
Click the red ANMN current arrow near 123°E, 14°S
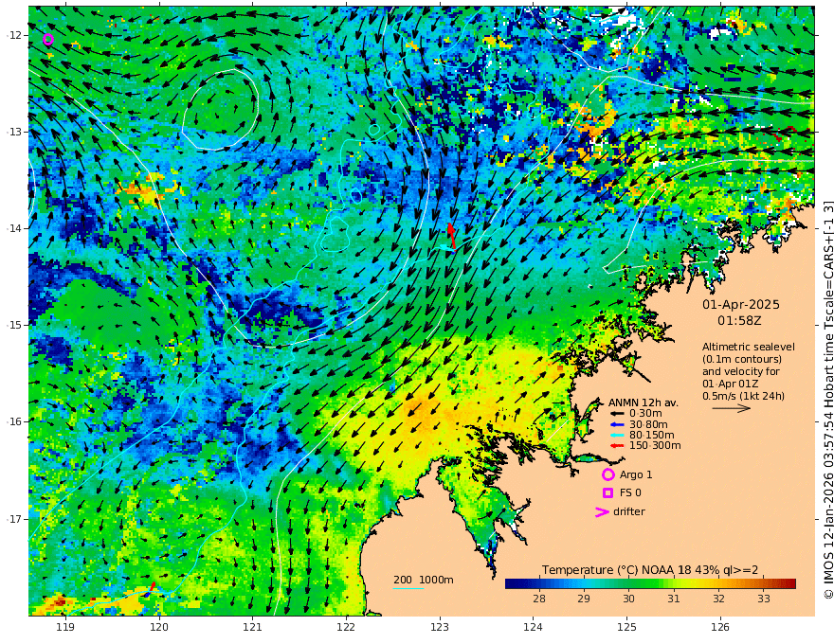point(451,237)
